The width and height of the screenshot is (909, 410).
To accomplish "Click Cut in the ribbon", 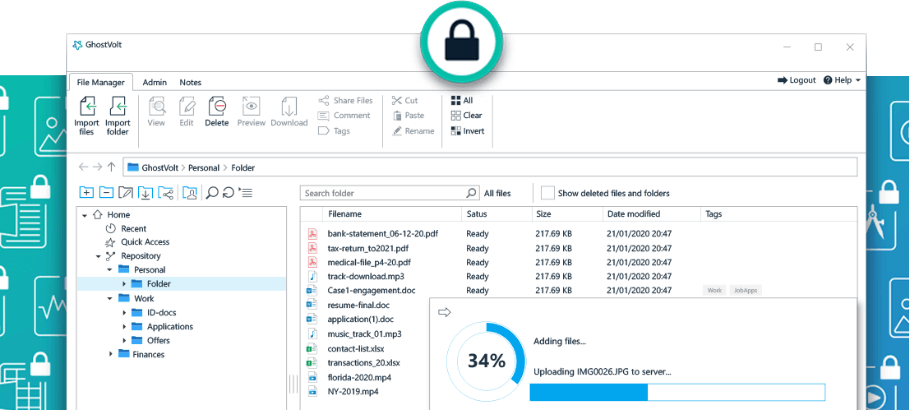I will pyautogui.click(x=405, y=100).
